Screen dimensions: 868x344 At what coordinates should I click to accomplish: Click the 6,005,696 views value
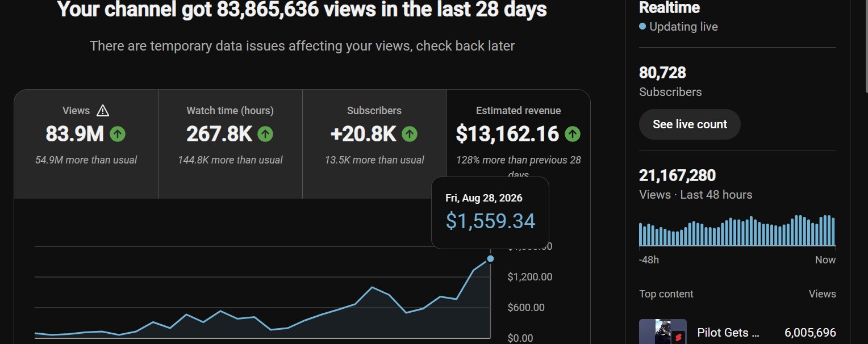pos(810,333)
